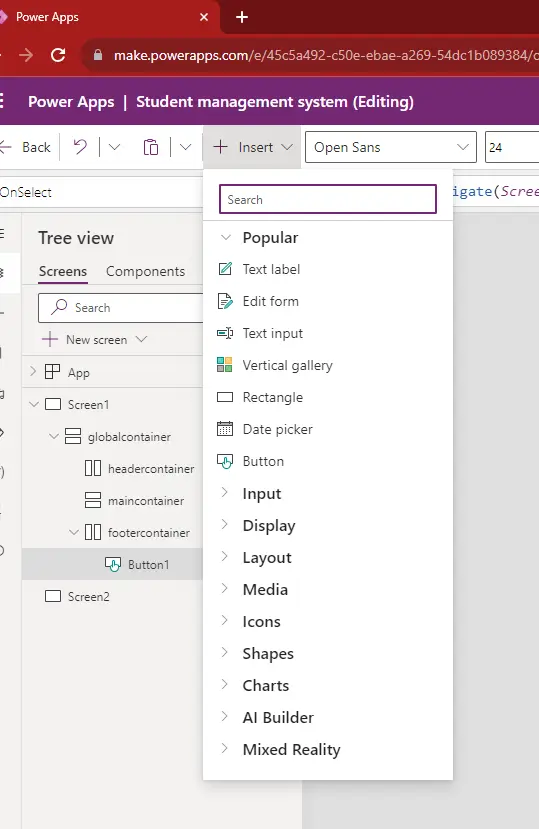Click the Power Apps home link

pos(71,102)
